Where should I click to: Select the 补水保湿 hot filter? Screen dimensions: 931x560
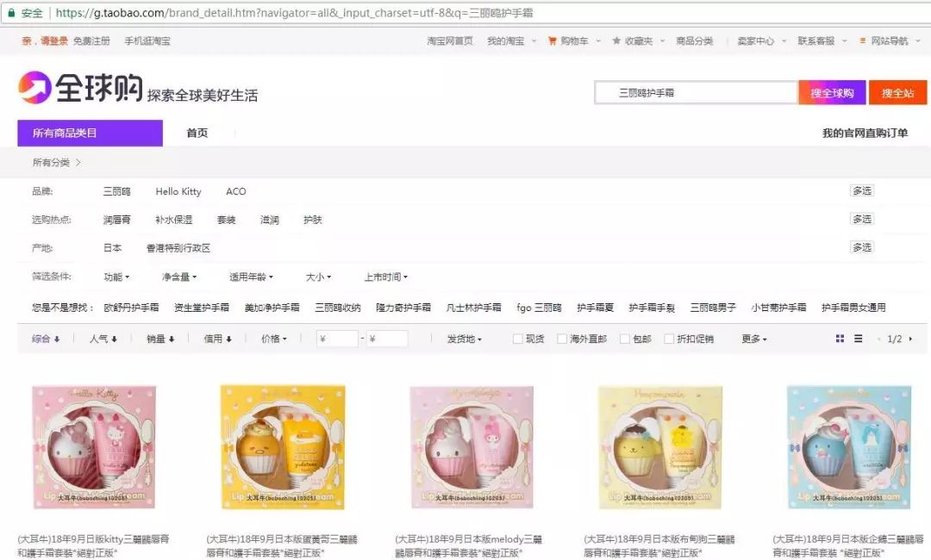174,220
